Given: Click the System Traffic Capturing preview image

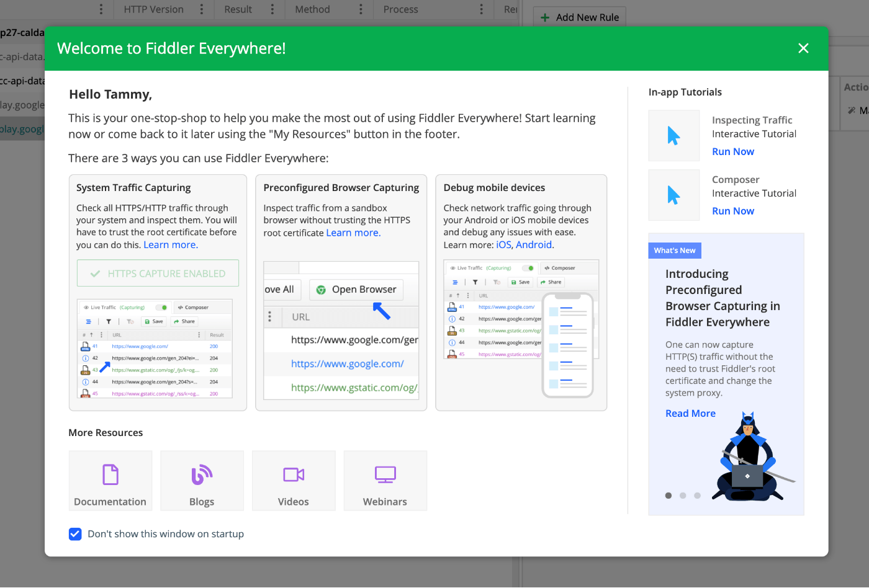Looking at the screenshot, I should pos(155,349).
